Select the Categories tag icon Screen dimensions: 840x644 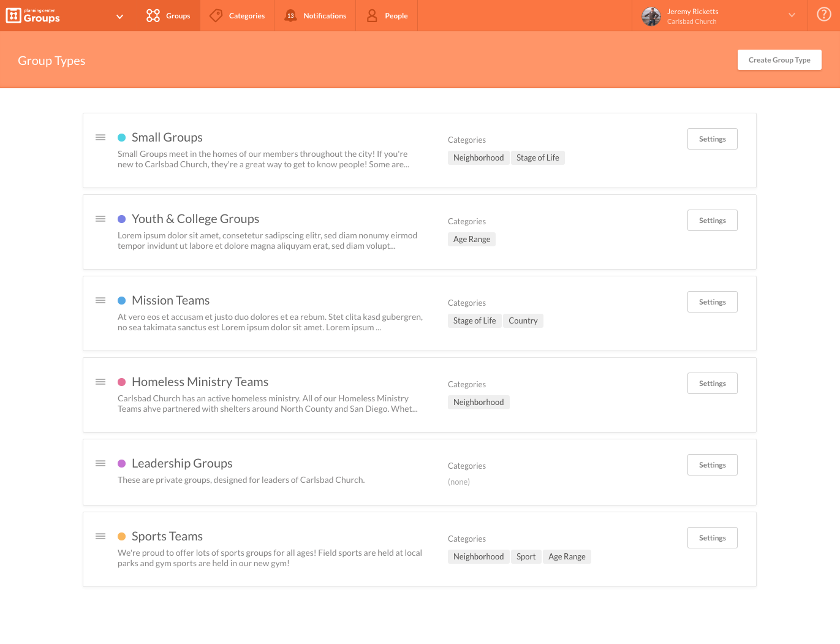(216, 15)
